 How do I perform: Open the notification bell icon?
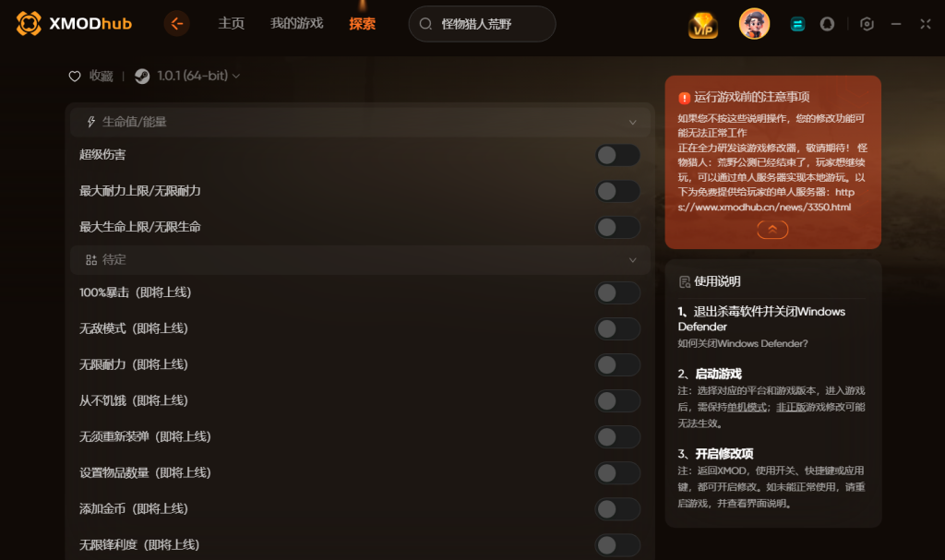pos(827,24)
